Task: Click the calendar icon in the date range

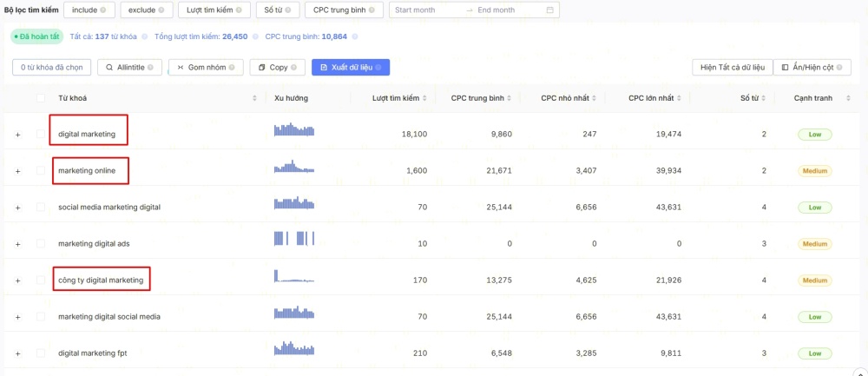Action: pos(550,10)
